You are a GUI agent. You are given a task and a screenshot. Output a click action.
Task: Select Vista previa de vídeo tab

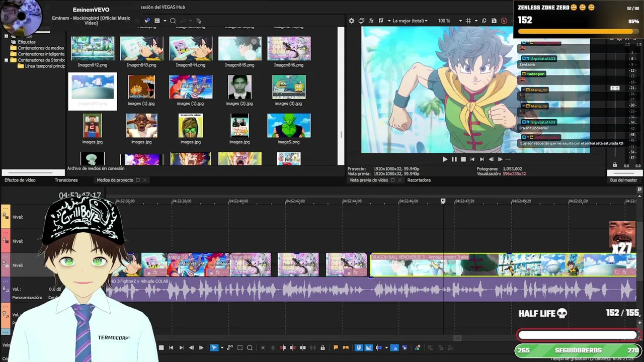[x=369, y=180]
